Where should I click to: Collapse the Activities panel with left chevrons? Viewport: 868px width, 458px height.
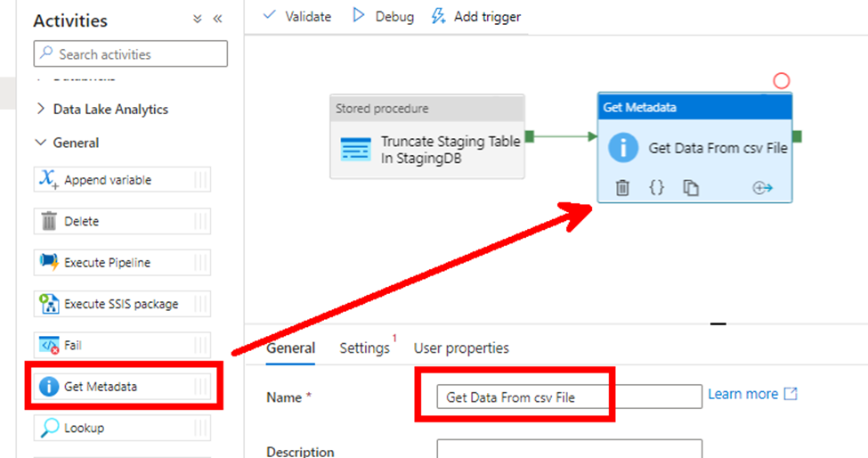(217, 19)
